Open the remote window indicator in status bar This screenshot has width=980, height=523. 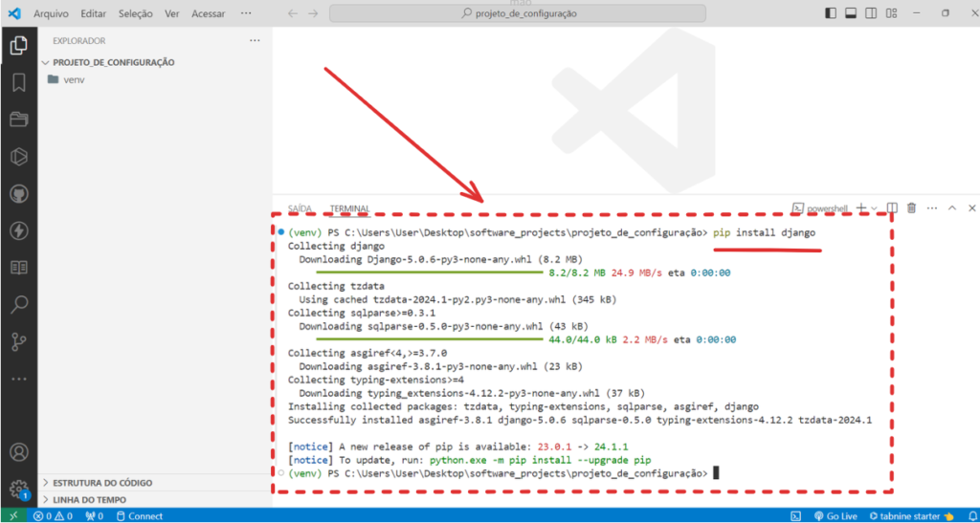13,516
